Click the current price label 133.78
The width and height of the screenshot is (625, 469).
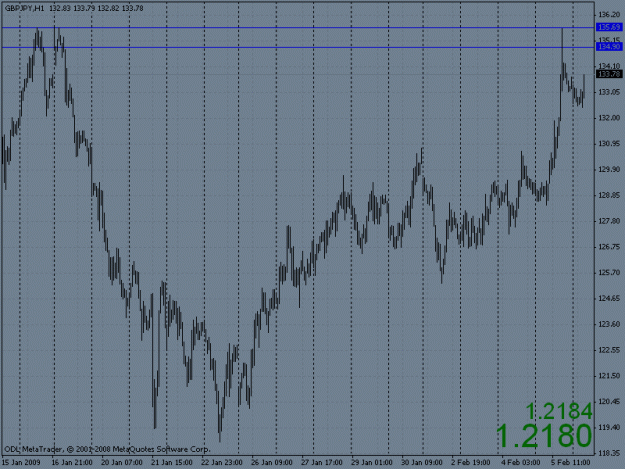[x=609, y=74]
